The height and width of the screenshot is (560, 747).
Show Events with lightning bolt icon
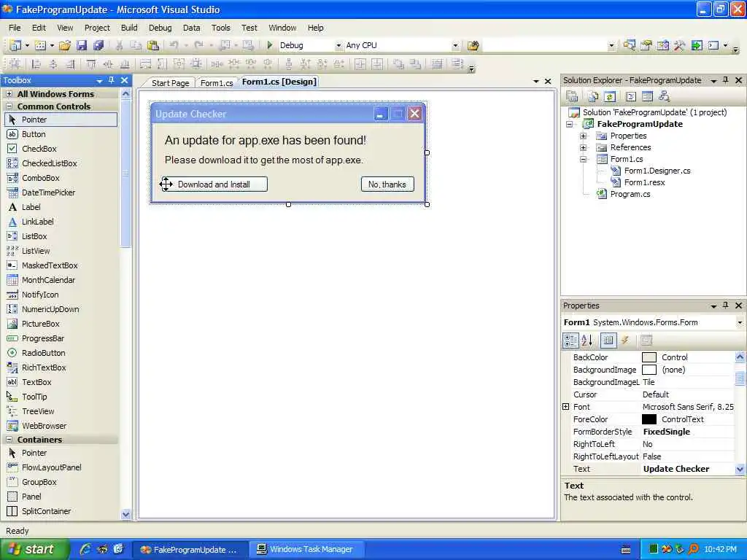pyautogui.click(x=625, y=340)
